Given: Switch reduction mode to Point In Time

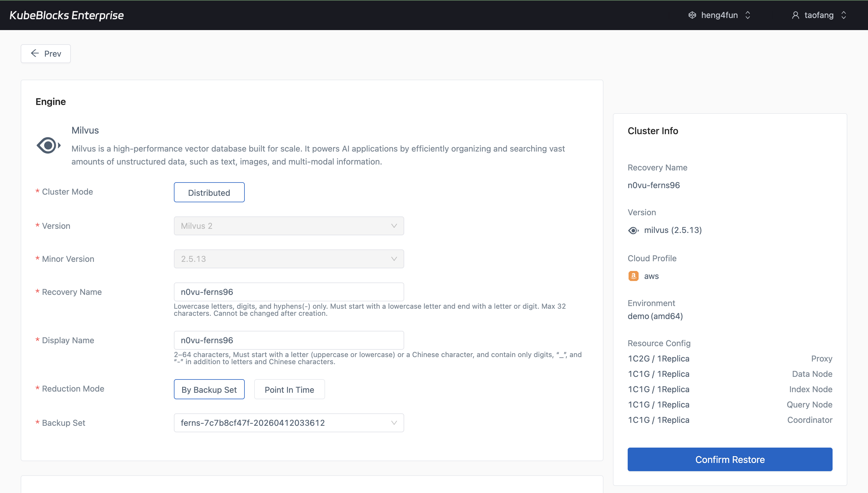Looking at the screenshot, I should (x=289, y=389).
